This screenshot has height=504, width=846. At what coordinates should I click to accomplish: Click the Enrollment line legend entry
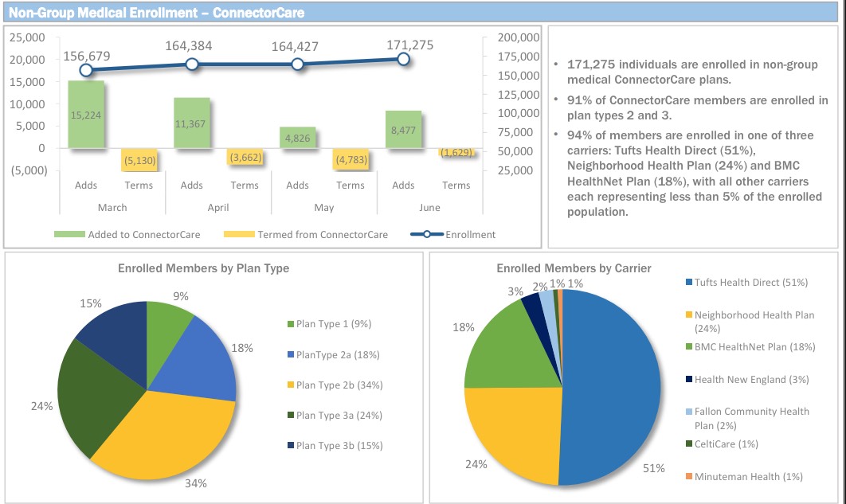pos(452,234)
